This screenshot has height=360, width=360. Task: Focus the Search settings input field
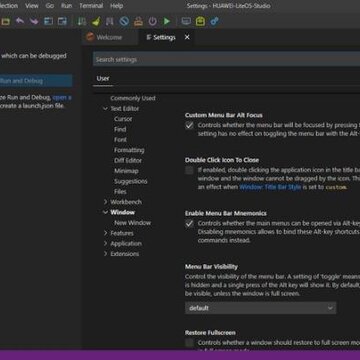click(x=226, y=59)
